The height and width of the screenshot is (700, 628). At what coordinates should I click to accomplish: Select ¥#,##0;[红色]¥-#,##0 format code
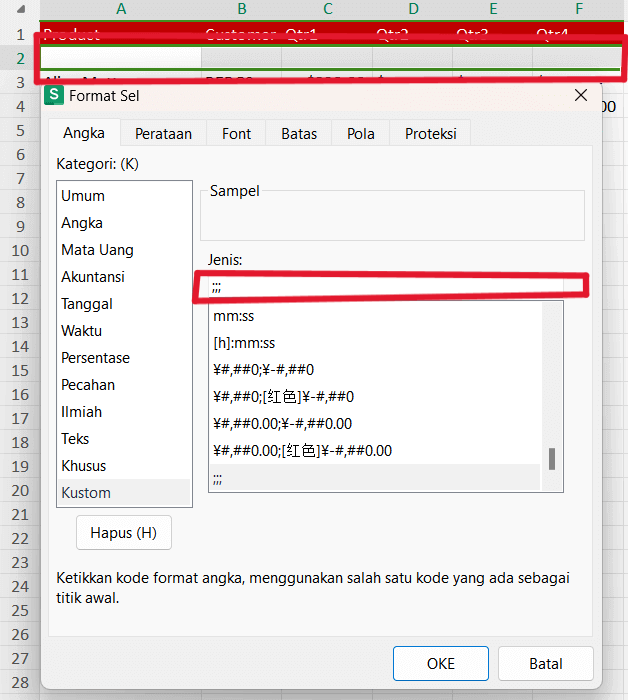[x=375, y=396]
